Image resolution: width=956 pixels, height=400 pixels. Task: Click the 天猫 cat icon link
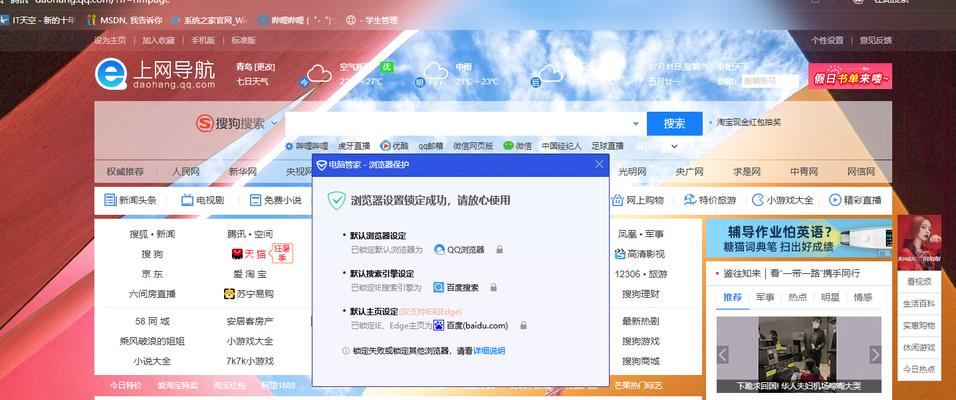tap(238, 254)
